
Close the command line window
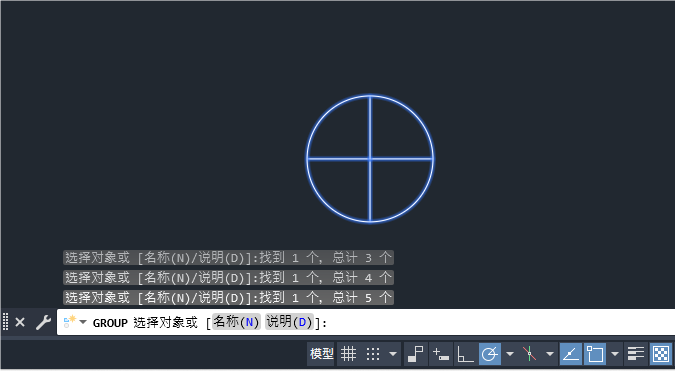click(20, 322)
